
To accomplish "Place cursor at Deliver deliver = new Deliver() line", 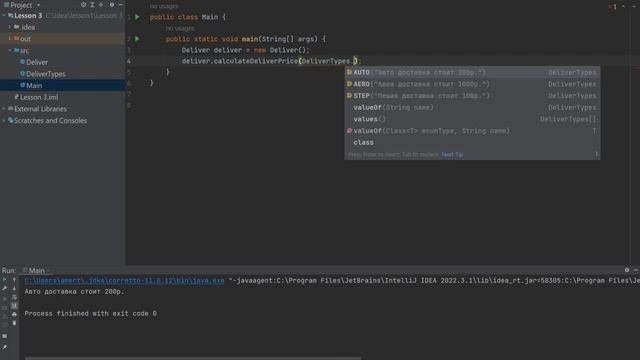I will 245,50.
